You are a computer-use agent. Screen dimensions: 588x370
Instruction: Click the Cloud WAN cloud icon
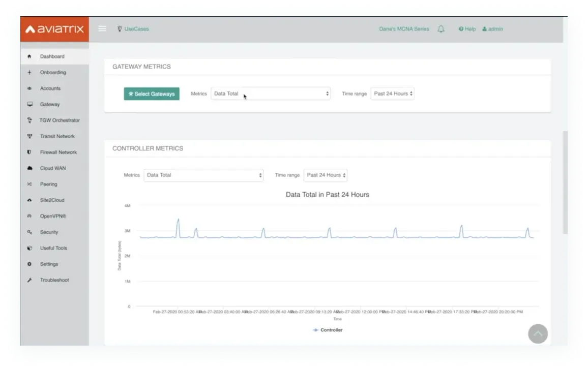[x=30, y=168]
